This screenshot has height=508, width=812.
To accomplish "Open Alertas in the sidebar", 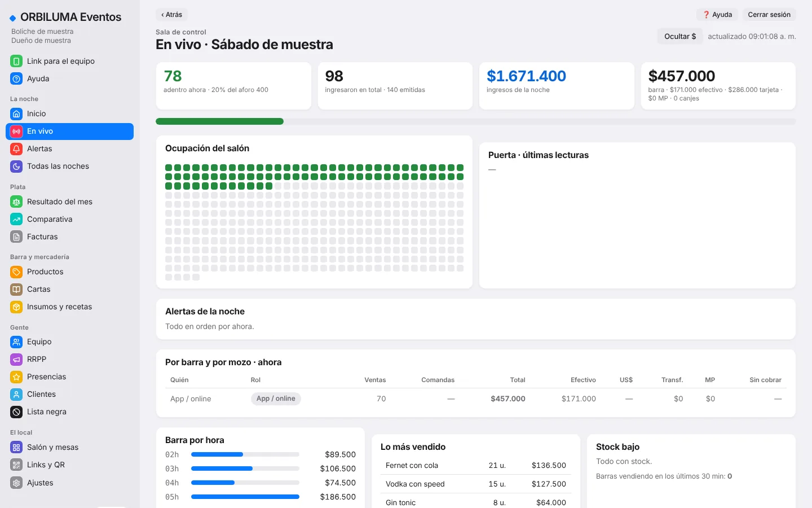I will [x=69, y=148].
